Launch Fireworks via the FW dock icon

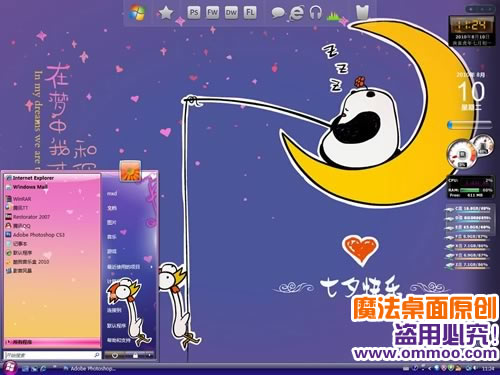[x=212, y=13]
